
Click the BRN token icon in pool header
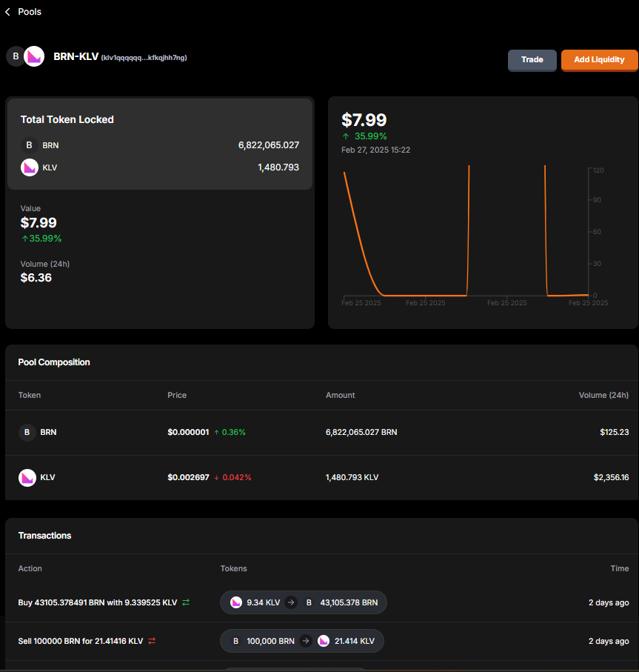(x=16, y=56)
